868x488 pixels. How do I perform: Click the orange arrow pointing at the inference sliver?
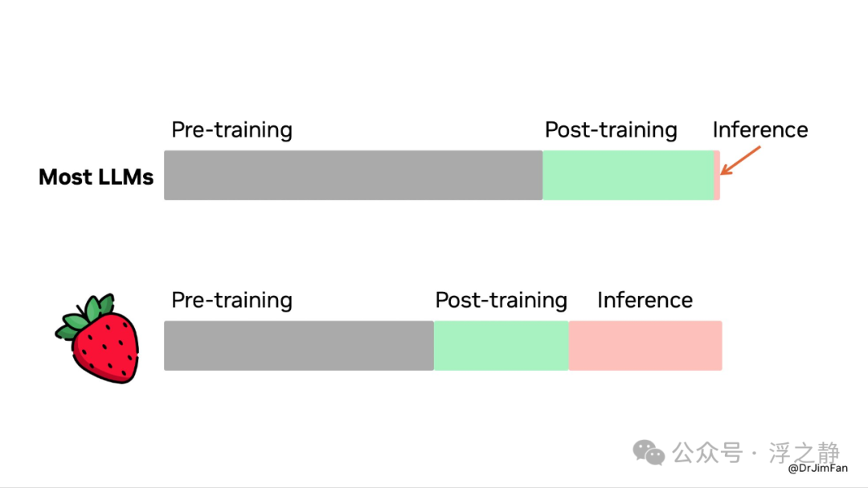[740, 161]
